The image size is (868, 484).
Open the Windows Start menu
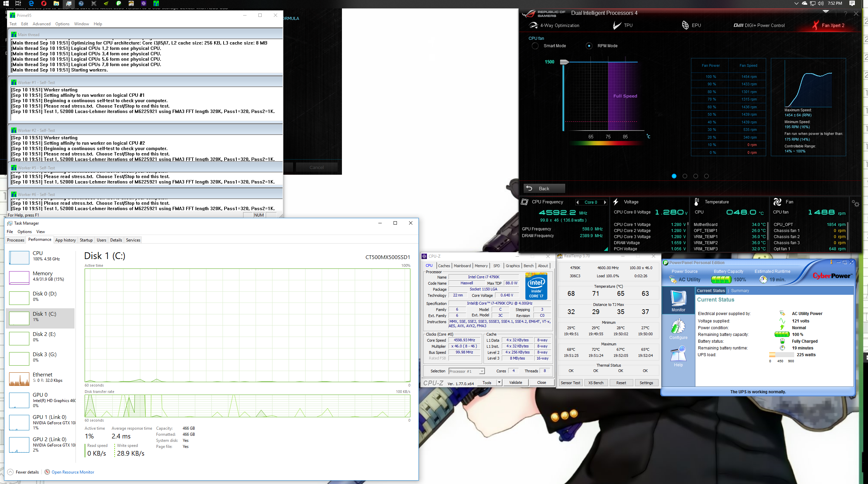click(x=6, y=3)
